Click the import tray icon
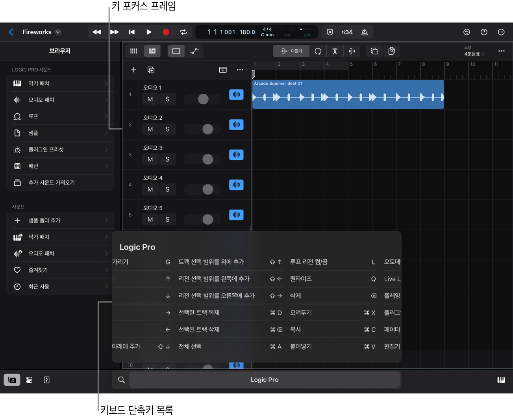 coord(223,70)
